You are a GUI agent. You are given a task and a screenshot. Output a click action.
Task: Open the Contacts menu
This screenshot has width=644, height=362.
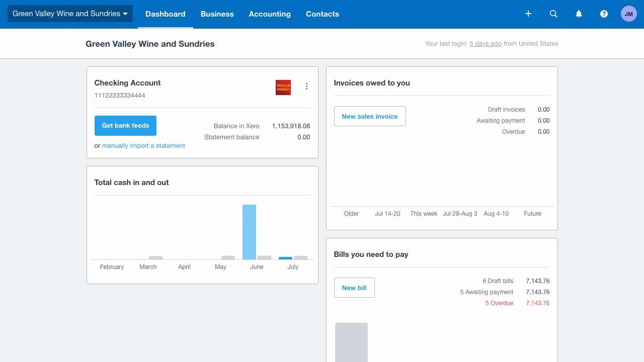[x=323, y=14]
